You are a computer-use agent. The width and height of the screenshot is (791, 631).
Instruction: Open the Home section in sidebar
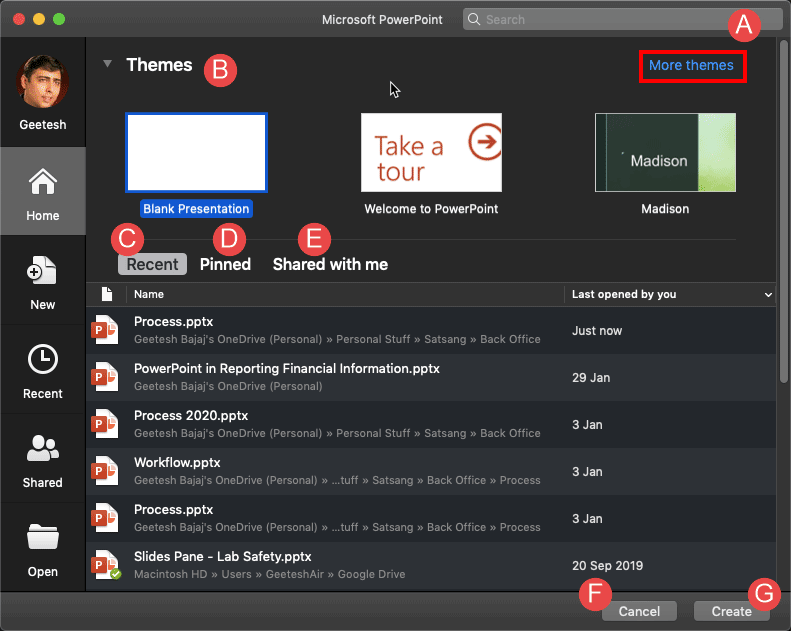[x=43, y=192]
